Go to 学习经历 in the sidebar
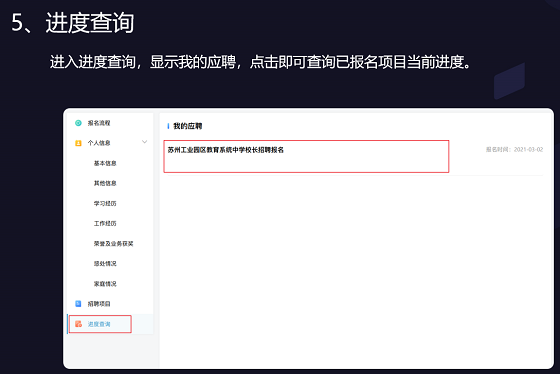The image size is (560, 374). point(105,203)
